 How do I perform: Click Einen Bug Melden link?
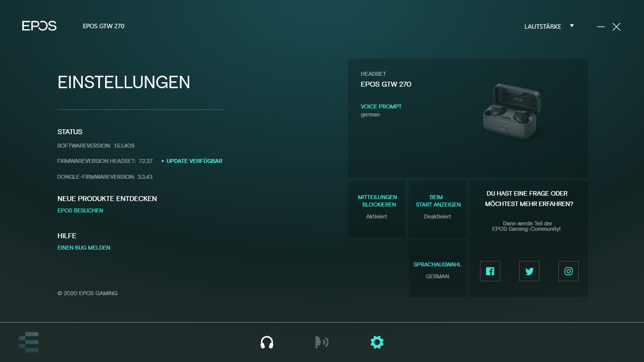coord(84,248)
